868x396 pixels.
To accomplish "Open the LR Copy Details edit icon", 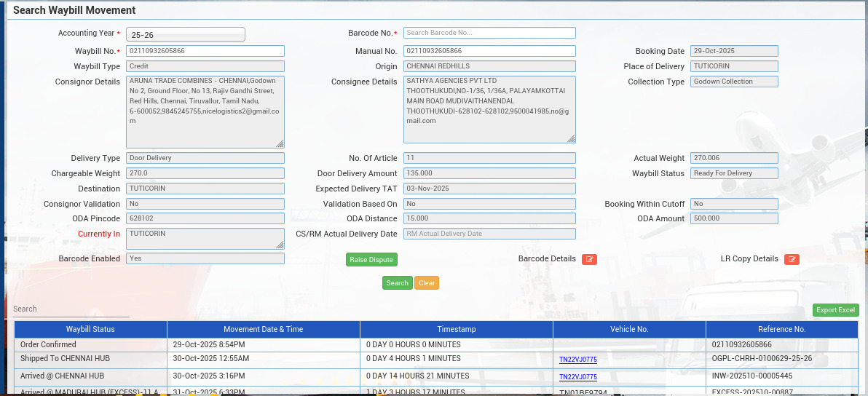I will pyautogui.click(x=792, y=259).
